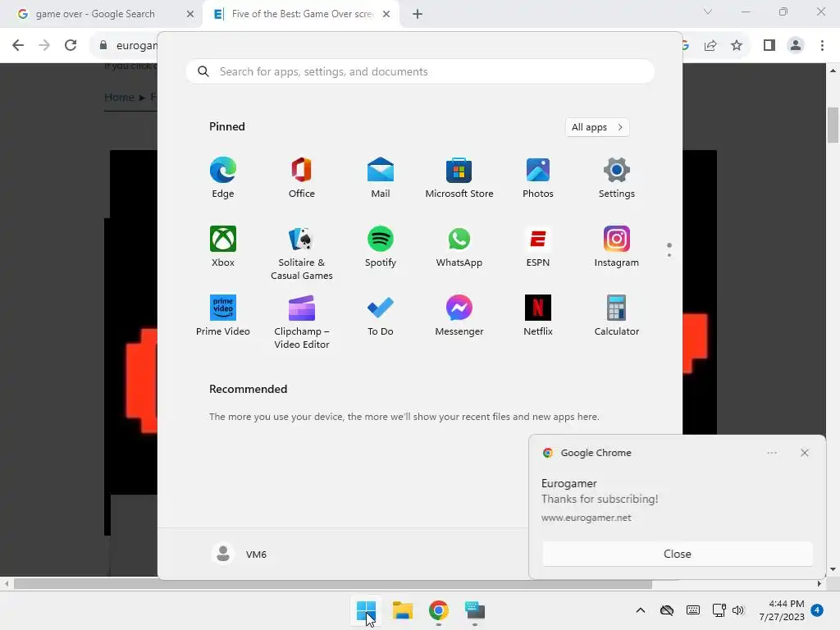840x630 pixels.
Task: Click the Home breadcrumb link
Action: (119, 97)
